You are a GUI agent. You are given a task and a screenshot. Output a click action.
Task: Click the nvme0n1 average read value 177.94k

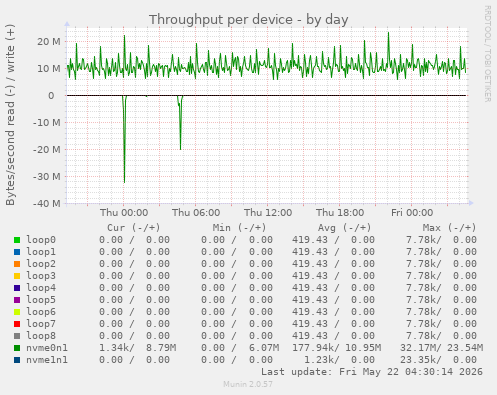pyautogui.click(x=313, y=348)
